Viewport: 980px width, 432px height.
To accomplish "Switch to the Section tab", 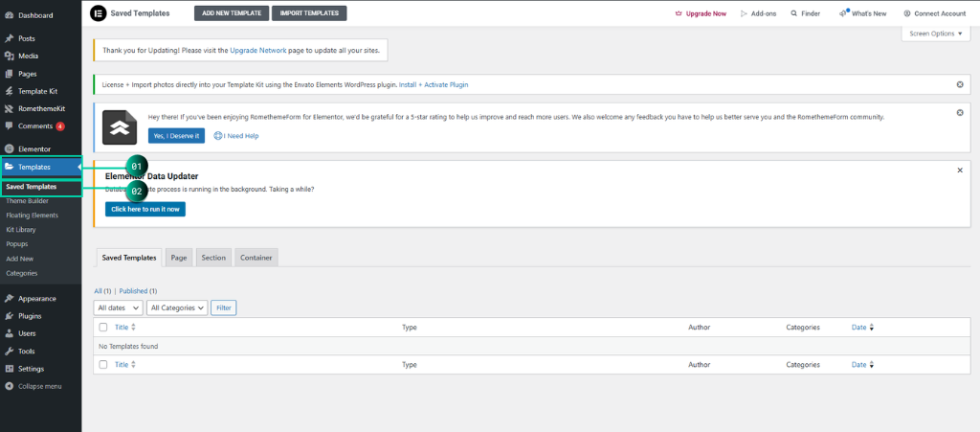I will point(213,258).
